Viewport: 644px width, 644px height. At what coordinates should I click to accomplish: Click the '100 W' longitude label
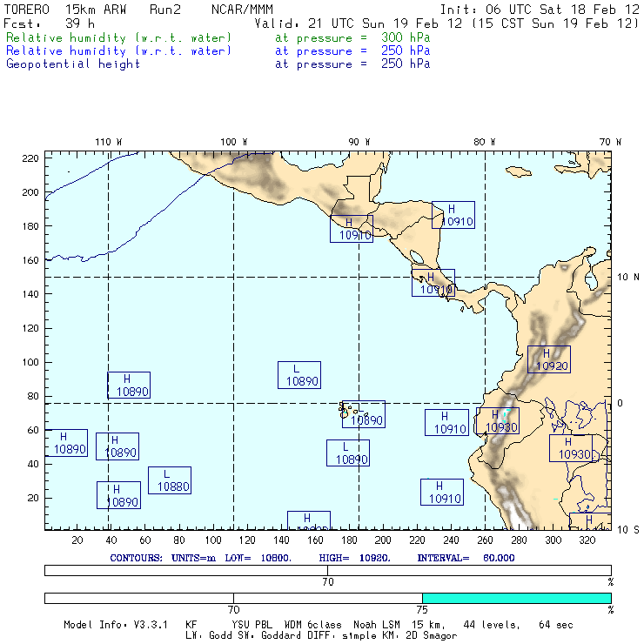pos(234,142)
